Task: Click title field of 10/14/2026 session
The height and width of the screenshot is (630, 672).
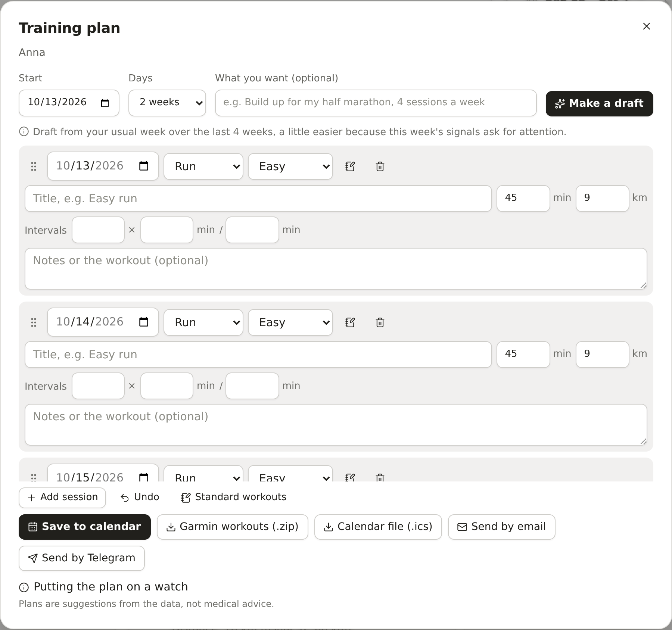Action: click(258, 355)
